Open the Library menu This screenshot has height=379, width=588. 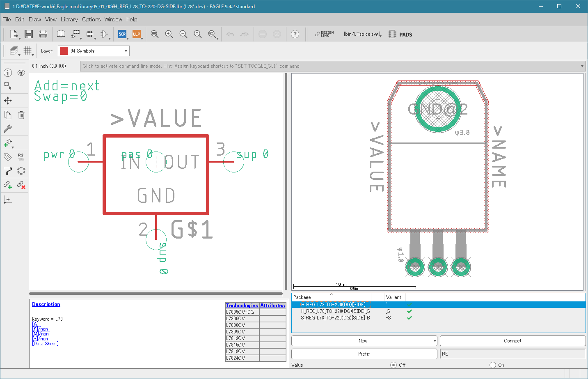(x=69, y=19)
